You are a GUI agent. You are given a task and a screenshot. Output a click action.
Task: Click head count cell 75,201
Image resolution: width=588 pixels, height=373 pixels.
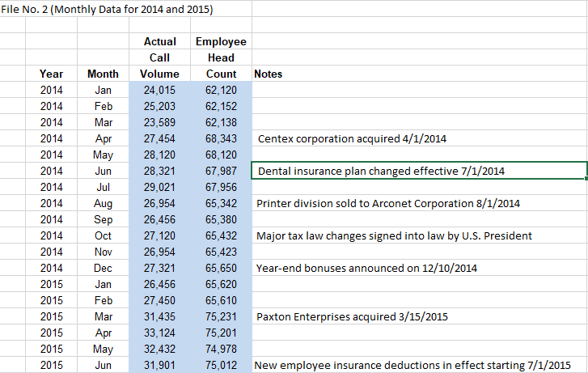pyautogui.click(x=221, y=332)
